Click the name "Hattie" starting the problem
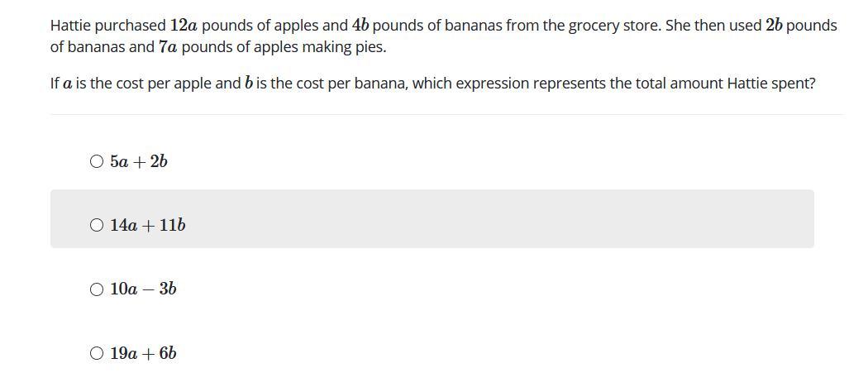Viewport: 868px width, 392px height. tap(70, 26)
